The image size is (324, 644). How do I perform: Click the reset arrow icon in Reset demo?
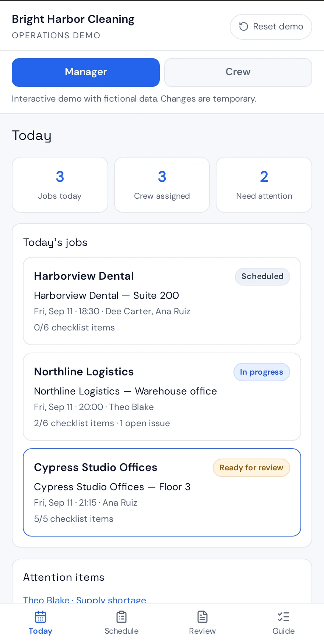pyautogui.click(x=243, y=26)
